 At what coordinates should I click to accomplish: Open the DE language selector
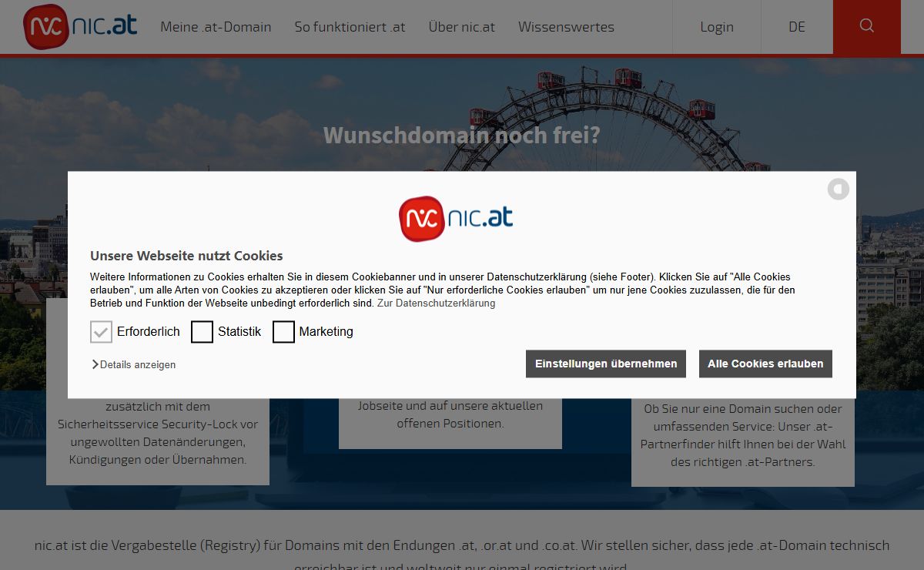tap(797, 27)
